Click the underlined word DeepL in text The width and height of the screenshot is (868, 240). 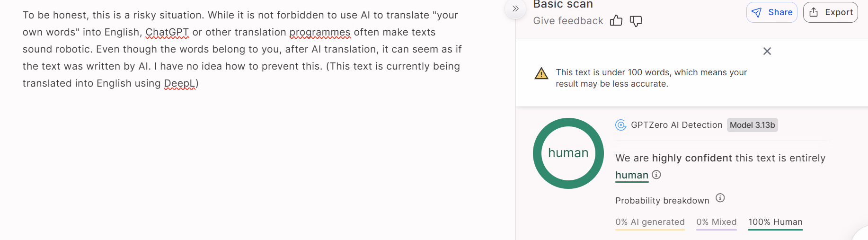coord(180,83)
